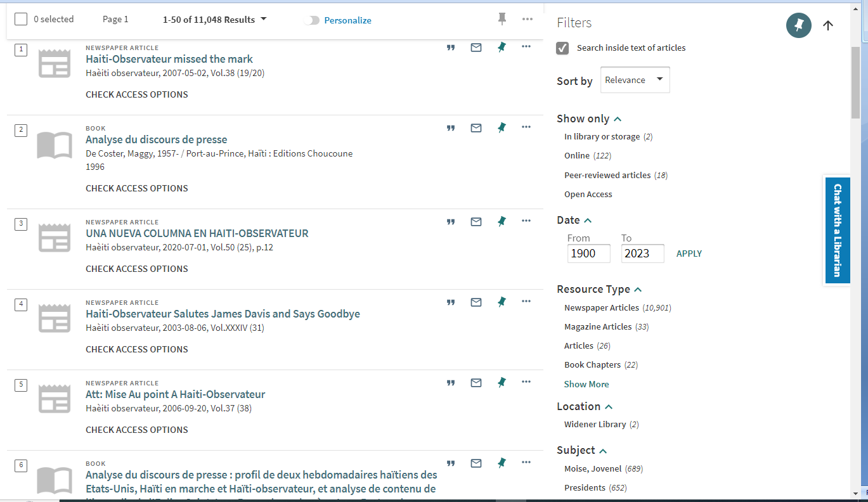Toggle the Personalize switch
This screenshot has width=868, height=502.
(311, 20)
